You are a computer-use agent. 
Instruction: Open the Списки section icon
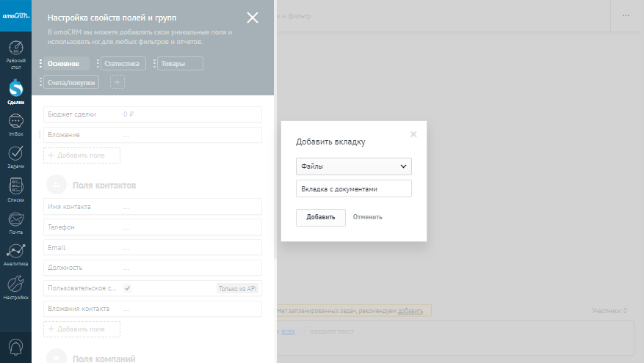pyautogui.click(x=15, y=188)
